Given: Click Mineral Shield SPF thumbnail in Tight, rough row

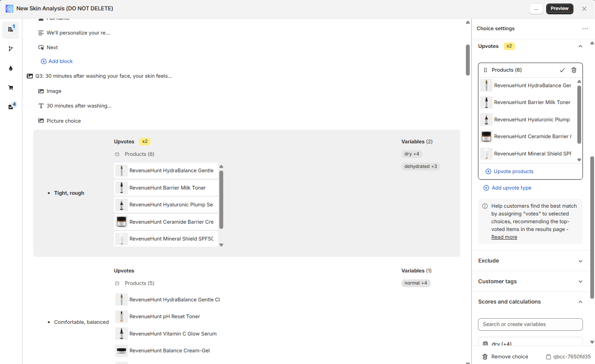Looking at the screenshot, I should (x=121, y=239).
